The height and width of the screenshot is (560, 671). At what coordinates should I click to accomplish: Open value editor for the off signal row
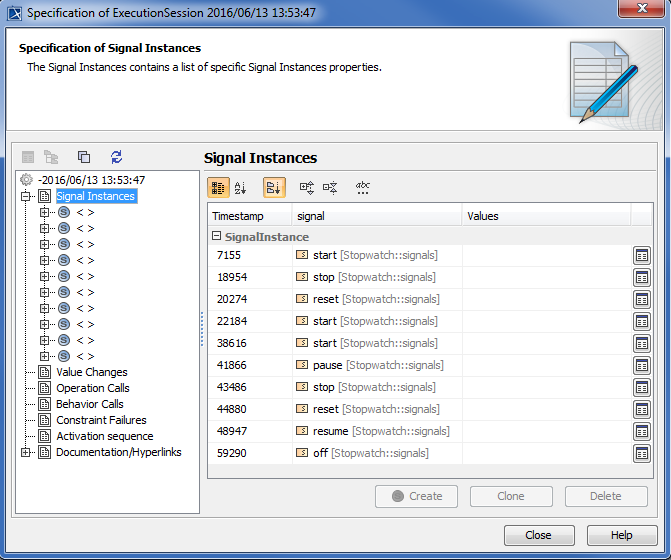641,454
